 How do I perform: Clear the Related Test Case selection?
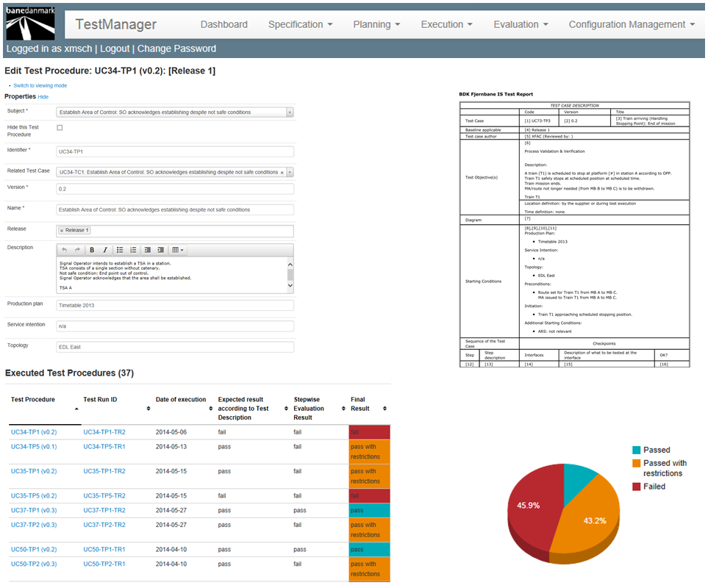tap(282, 172)
